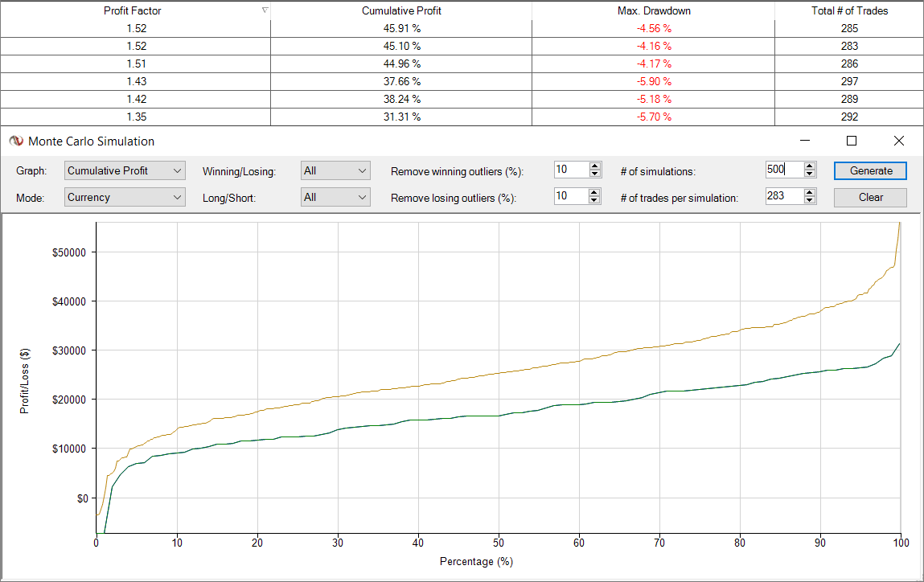The width and height of the screenshot is (924, 582).
Task: Expand the Long/Short filter dropdown
Action: 335,197
